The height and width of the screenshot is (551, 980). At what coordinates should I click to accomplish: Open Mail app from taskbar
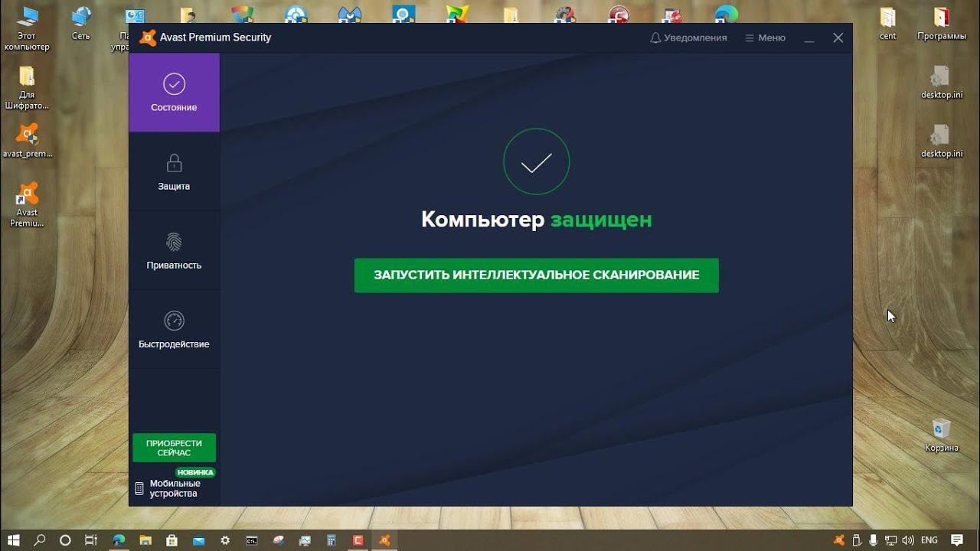click(x=199, y=540)
